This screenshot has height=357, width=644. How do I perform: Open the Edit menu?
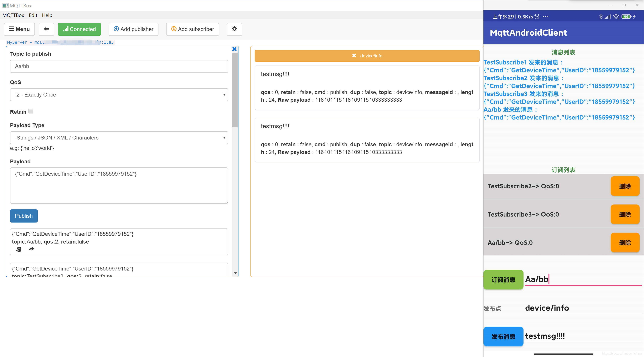(x=33, y=15)
